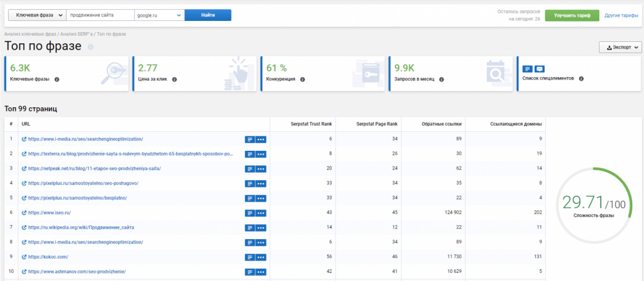Open the 'Ключевая фраза' search type dropdown
This screenshot has height=281, width=644.
[37, 16]
